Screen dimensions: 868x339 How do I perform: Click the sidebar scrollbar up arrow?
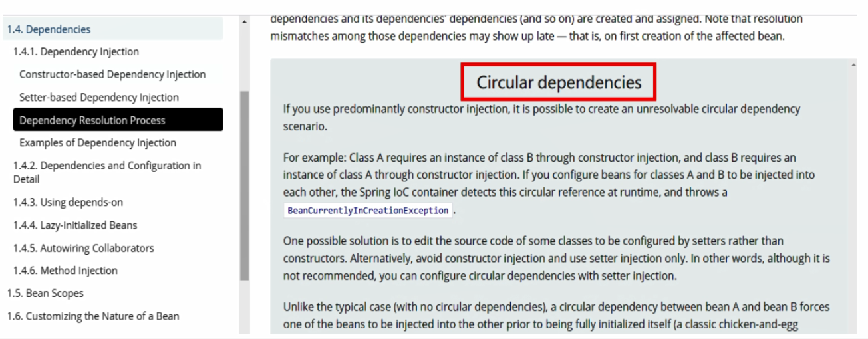[x=244, y=23]
